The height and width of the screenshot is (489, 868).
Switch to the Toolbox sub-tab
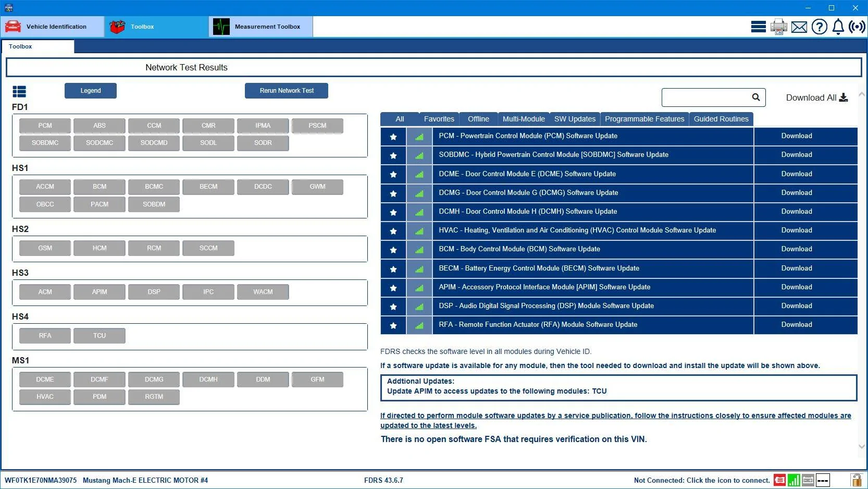(x=38, y=46)
